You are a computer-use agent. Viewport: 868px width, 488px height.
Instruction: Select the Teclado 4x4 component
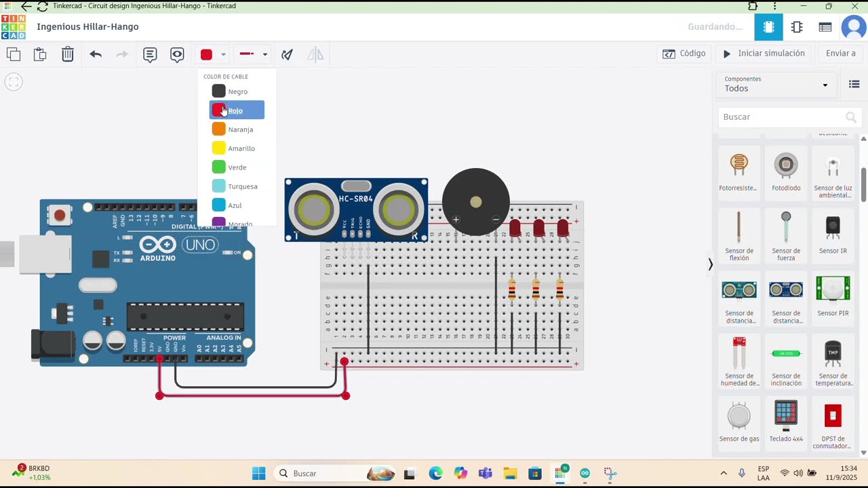click(786, 423)
